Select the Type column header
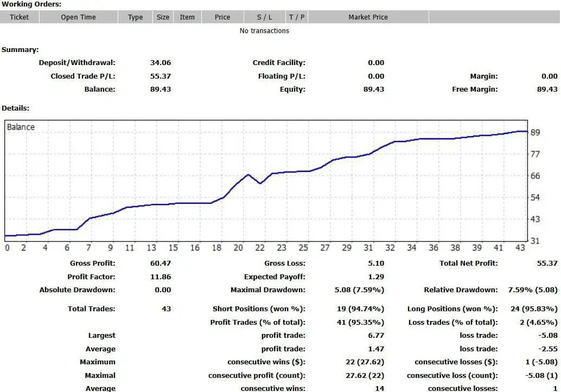The width and height of the screenshot is (561, 392). [135, 17]
